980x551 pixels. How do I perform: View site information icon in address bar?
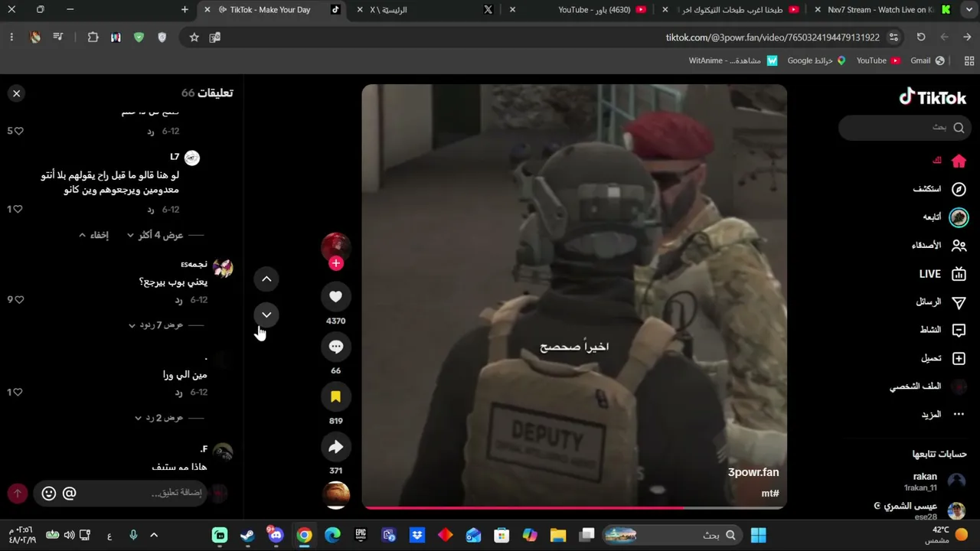[893, 37]
